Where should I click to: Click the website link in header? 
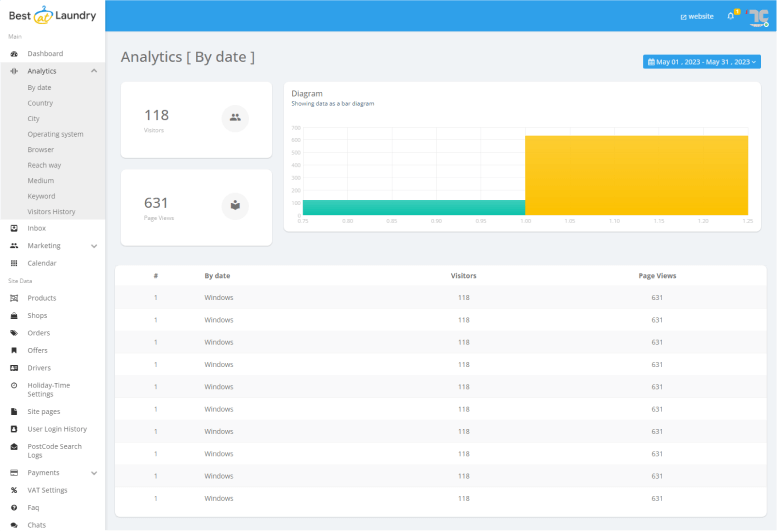697,17
